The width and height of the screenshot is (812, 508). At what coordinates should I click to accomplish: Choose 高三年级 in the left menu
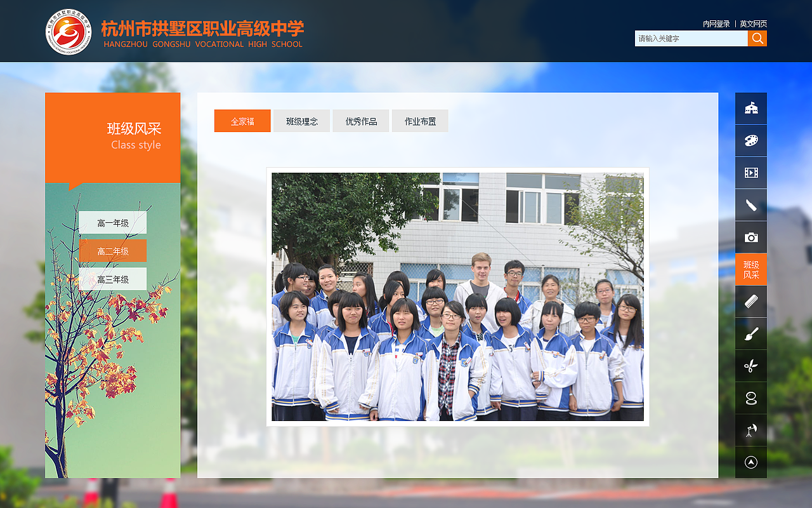click(113, 279)
